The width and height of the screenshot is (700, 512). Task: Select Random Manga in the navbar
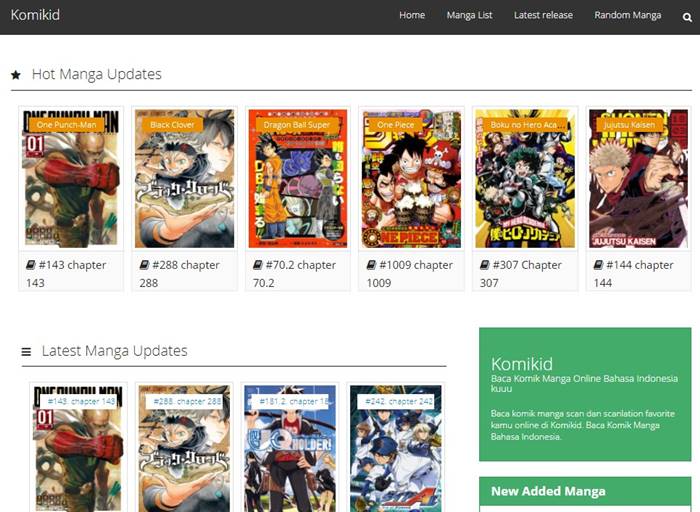pos(627,16)
